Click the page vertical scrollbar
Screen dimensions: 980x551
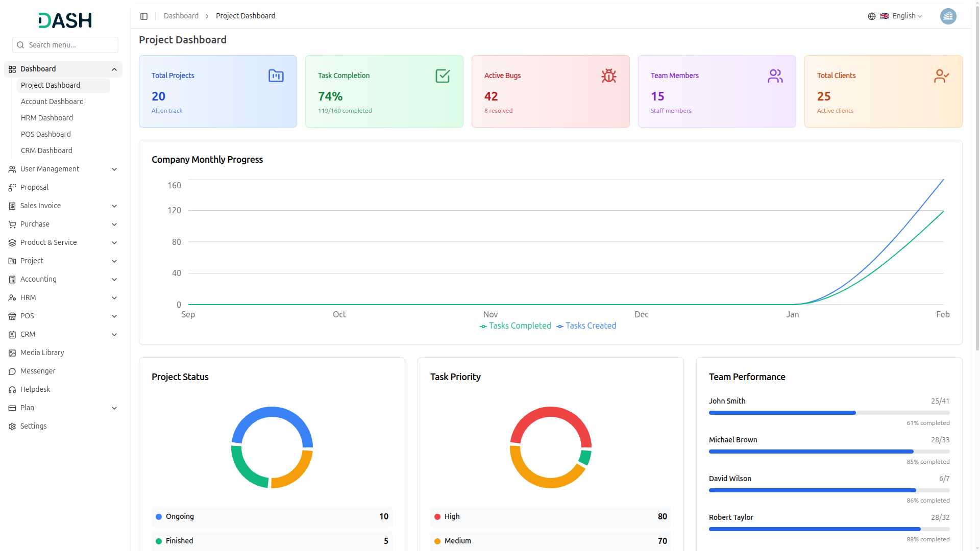[x=977, y=179]
